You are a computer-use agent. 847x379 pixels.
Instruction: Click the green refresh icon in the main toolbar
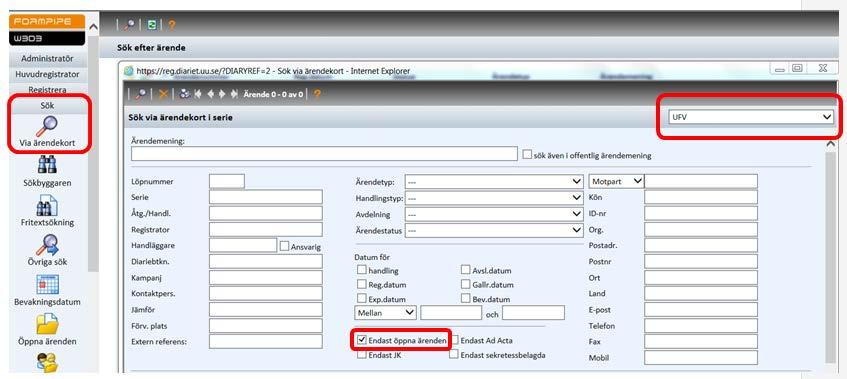[152, 25]
